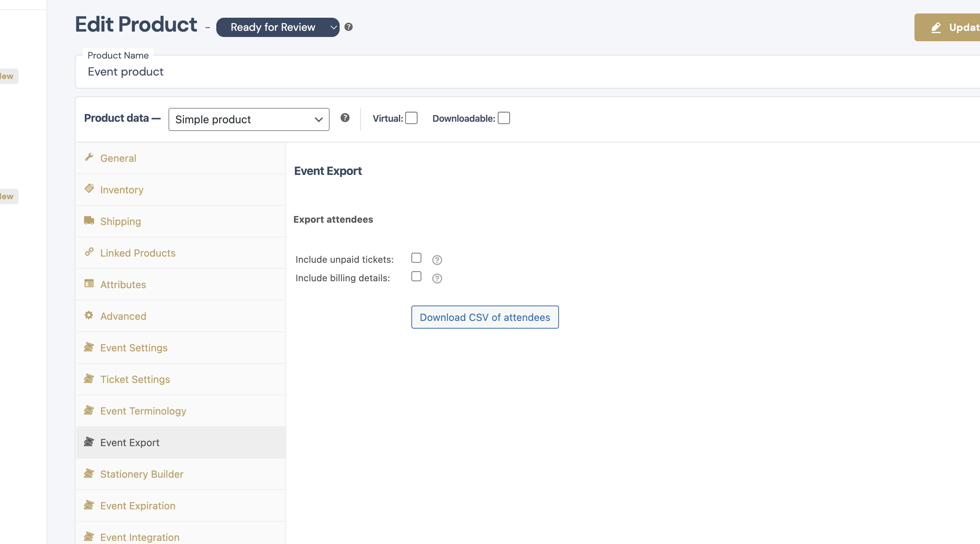Switch to Event Settings tab
The width and height of the screenshot is (980, 544).
tap(181, 348)
